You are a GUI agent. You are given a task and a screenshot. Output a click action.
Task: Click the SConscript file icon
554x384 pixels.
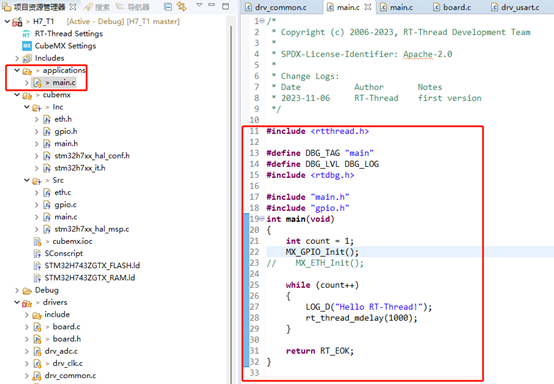point(37,254)
